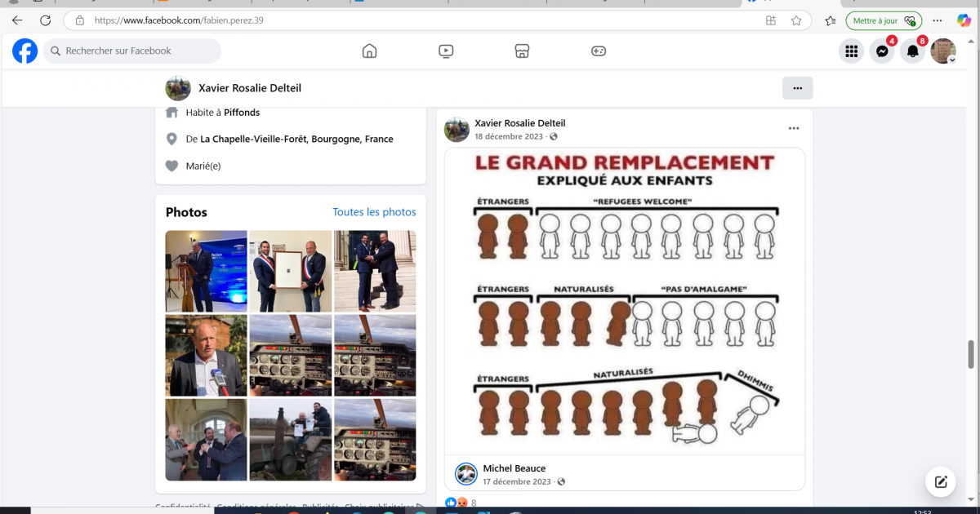Click the Toutes les photos link
980x514 pixels.
pos(374,212)
